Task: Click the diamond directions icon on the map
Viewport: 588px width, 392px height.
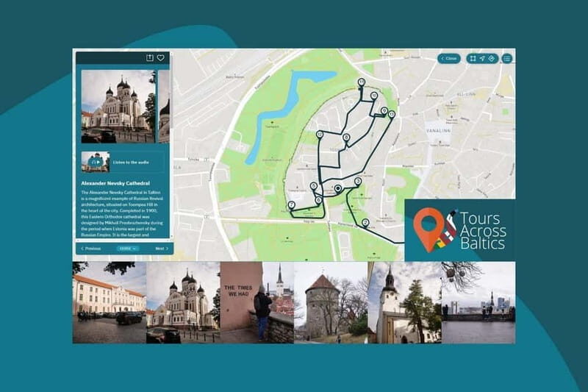Action: 492,58
